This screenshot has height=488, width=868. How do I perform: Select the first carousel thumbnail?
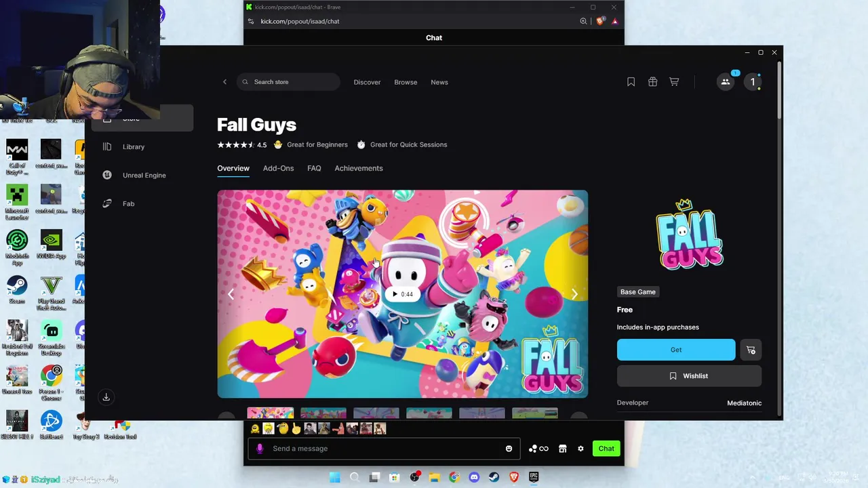[271, 413]
